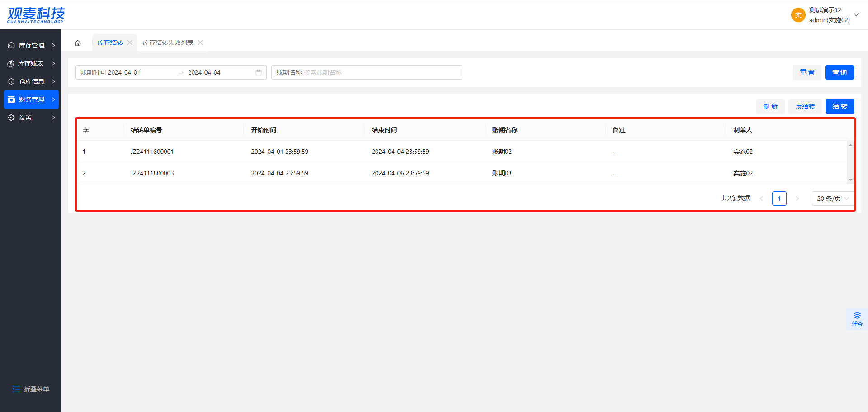Click the 库存管理 warehouse icon
Image resolution: width=868 pixels, height=412 pixels.
[x=11, y=45]
